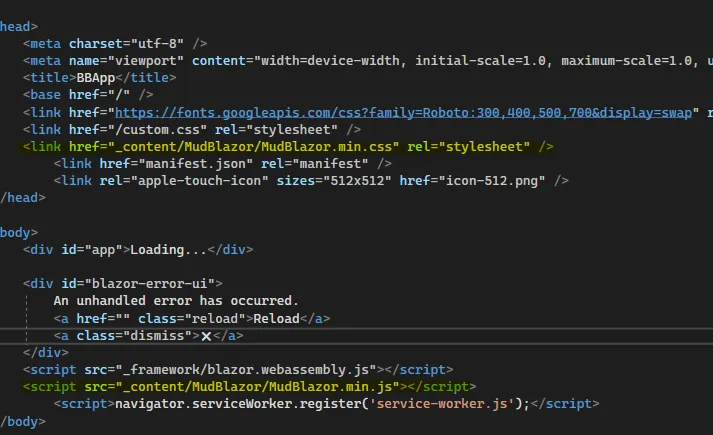Click the BBApp title text

(x=95, y=78)
